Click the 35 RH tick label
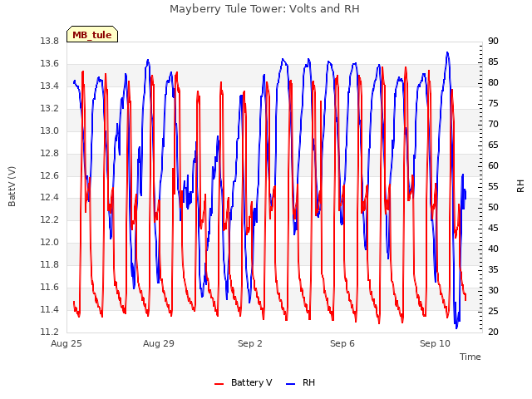 click(x=493, y=269)
